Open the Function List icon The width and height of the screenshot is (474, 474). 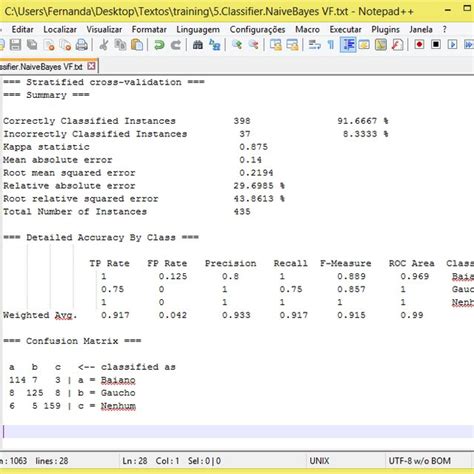[397, 45]
